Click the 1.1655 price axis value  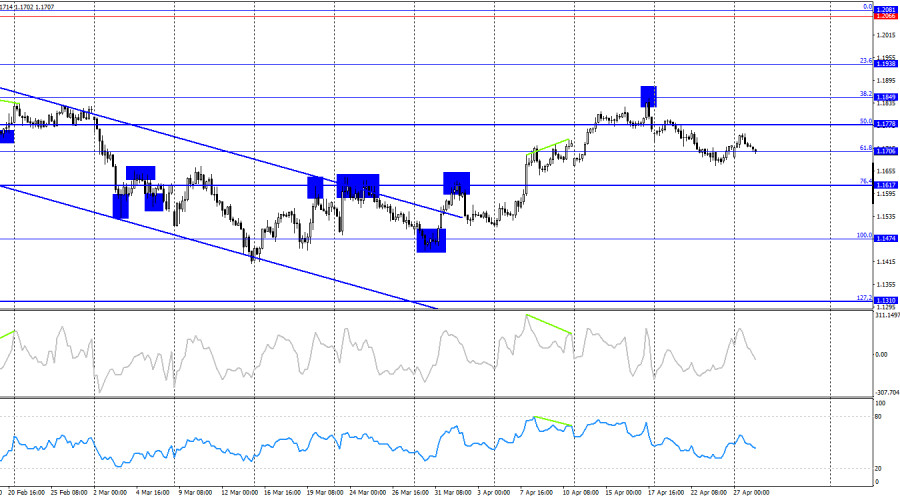[886, 171]
